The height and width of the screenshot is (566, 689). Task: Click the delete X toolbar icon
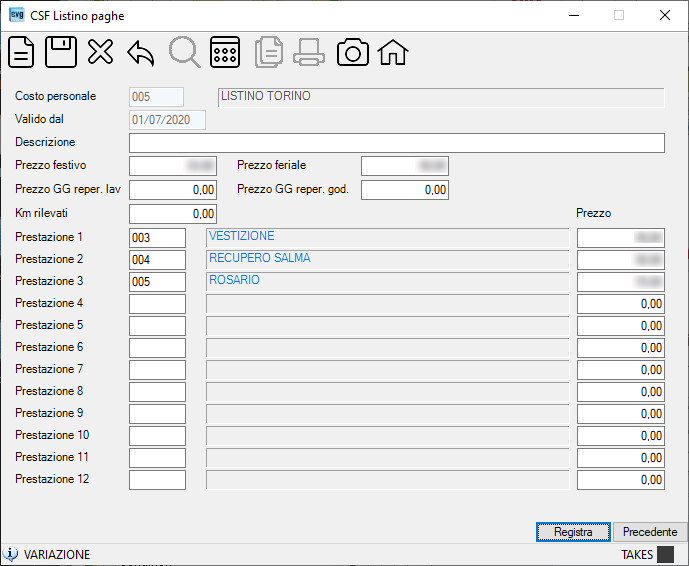point(100,52)
